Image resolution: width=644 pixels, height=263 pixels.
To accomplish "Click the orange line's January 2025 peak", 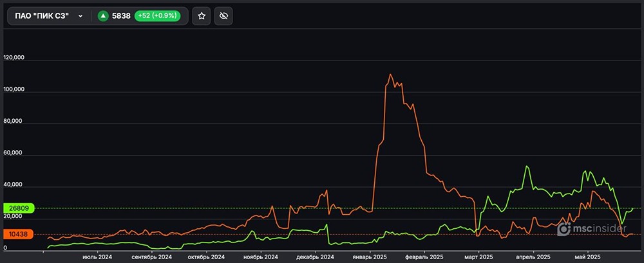I will click(x=390, y=74).
